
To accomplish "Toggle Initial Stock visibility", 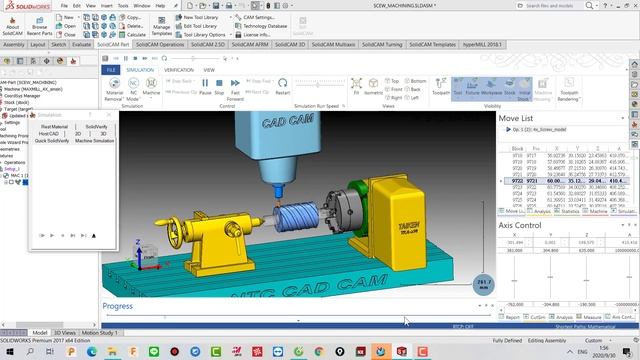I will [x=524, y=89].
